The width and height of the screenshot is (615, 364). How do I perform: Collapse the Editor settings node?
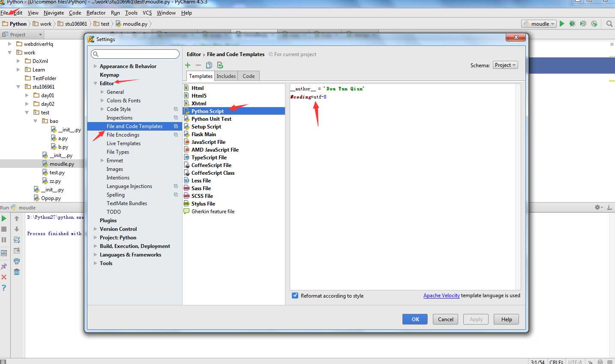coord(96,83)
